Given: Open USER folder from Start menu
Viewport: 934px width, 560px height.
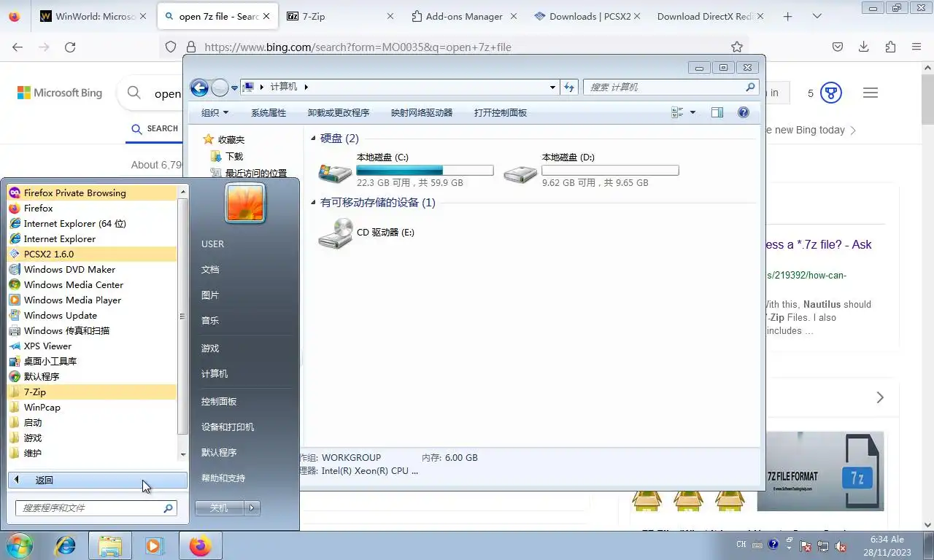Looking at the screenshot, I should point(244,244).
